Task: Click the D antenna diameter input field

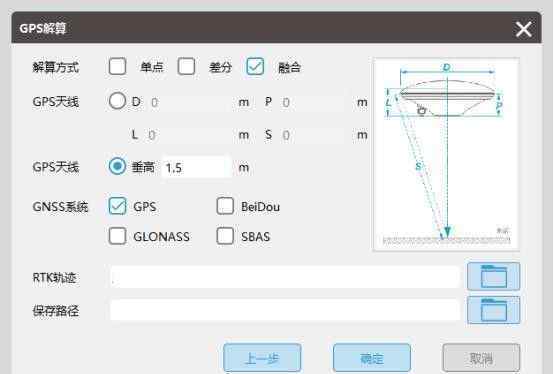Action: point(191,102)
